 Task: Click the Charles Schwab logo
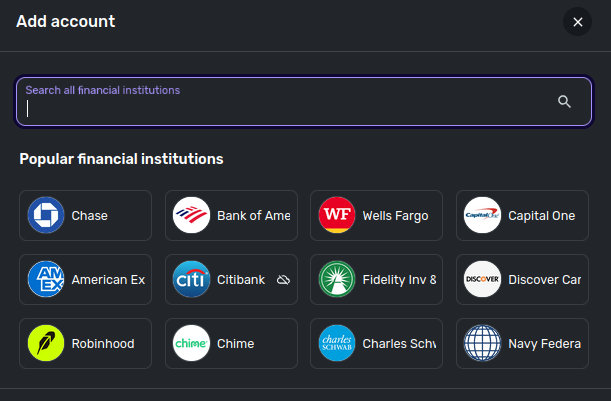point(337,344)
